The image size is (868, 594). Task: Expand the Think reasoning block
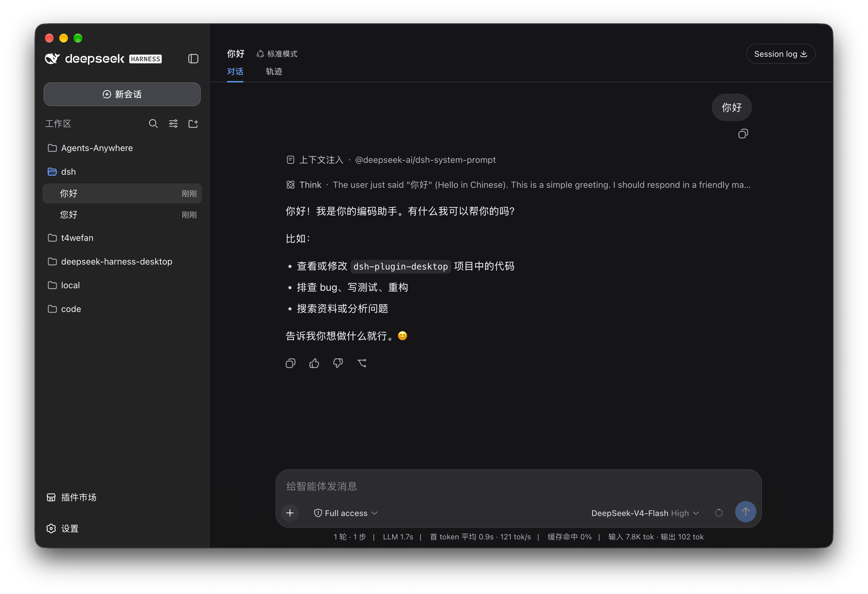click(x=518, y=185)
